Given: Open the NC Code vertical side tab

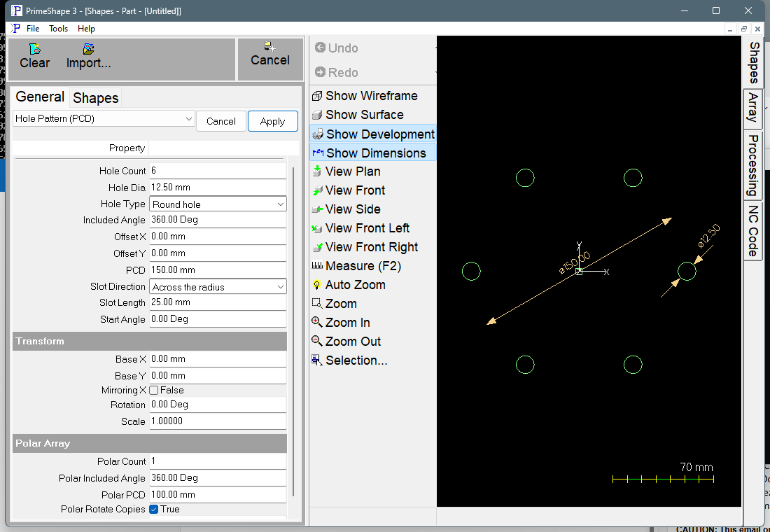Looking at the screenshot, I should (x=753, y=231).
